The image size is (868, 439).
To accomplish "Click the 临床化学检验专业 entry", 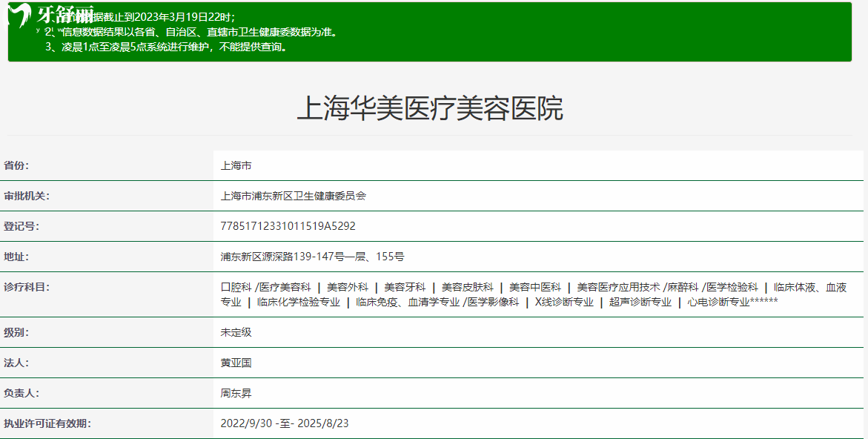I will (299, 303).
